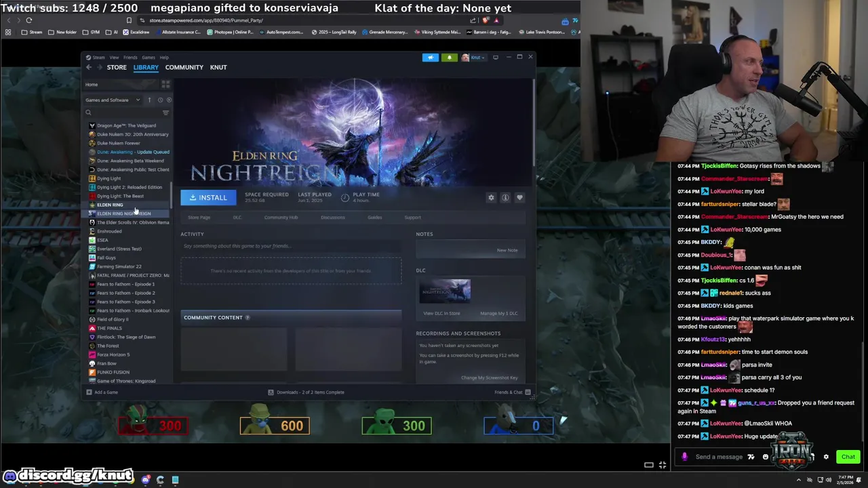
Task: Expand the Knut account dropdown
Action: pos(473,58)
